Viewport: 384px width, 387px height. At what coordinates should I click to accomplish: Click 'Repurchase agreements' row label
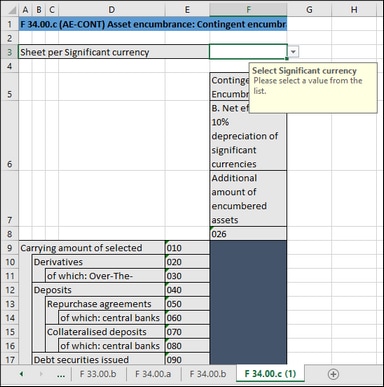[105, 304]
